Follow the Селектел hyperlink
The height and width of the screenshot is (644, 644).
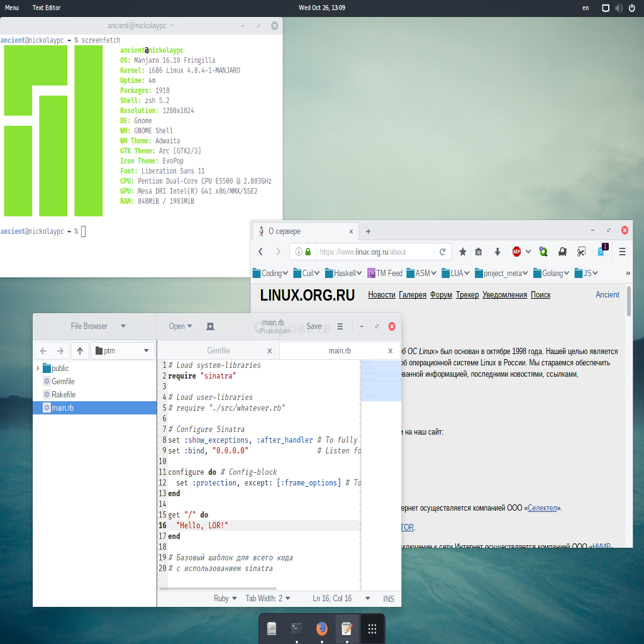pos(542,508)
